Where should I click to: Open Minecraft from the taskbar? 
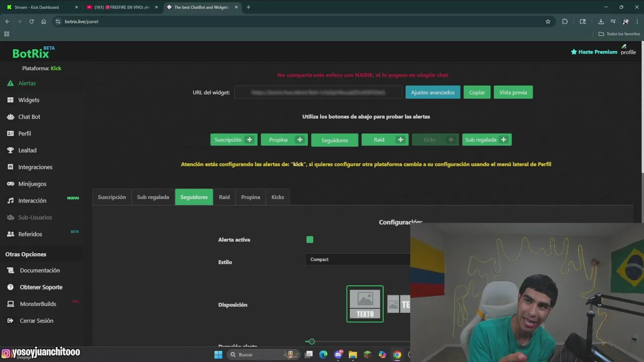pos(367,354)
